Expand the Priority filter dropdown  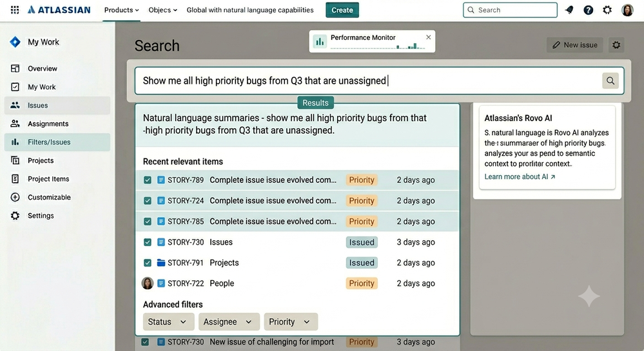(x=291, y=322)
